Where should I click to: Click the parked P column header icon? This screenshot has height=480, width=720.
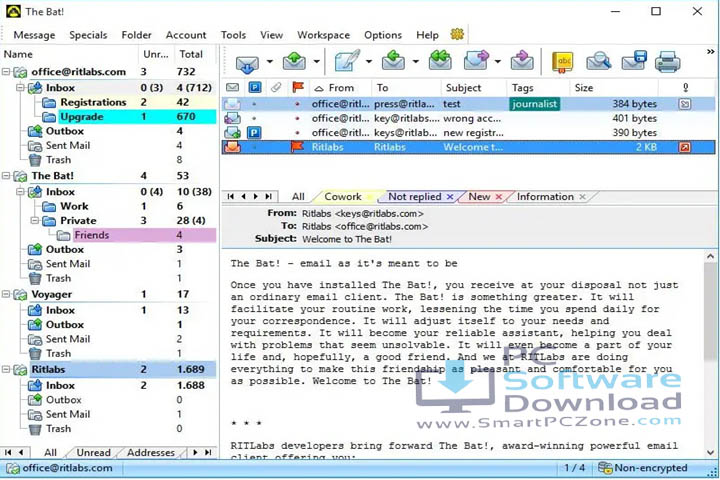pos(254,87)
